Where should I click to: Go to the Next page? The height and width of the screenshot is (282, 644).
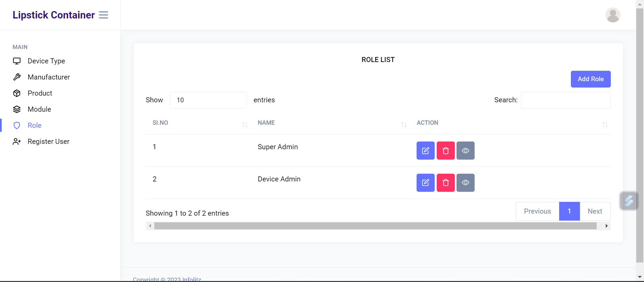[x=595, y=211]
